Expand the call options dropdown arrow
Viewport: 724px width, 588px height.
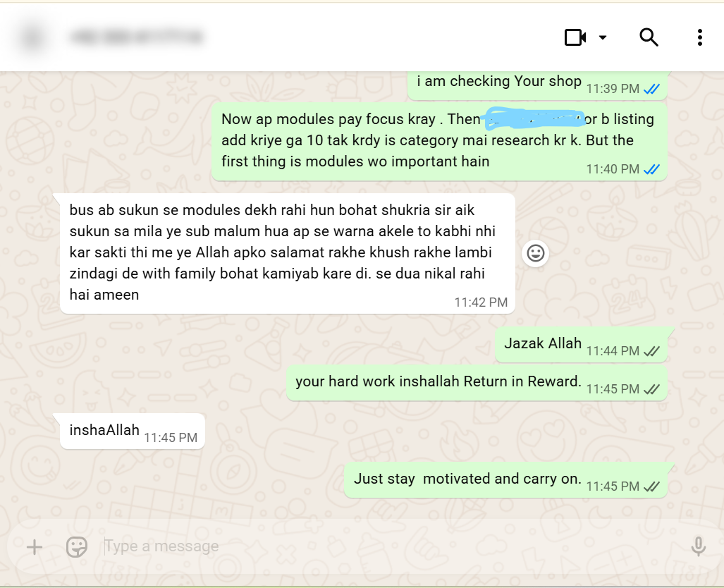(x=603, y=37)
